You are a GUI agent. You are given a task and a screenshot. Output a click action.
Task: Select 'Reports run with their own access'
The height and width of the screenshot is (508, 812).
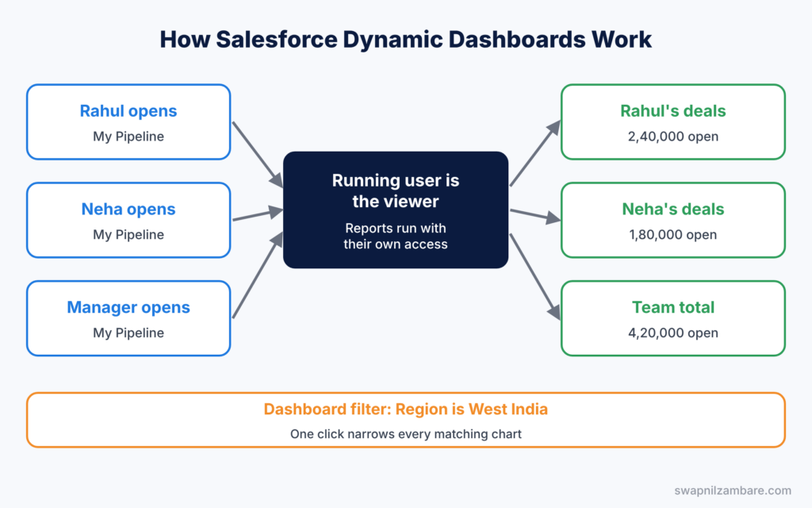[x=396, y=237]
